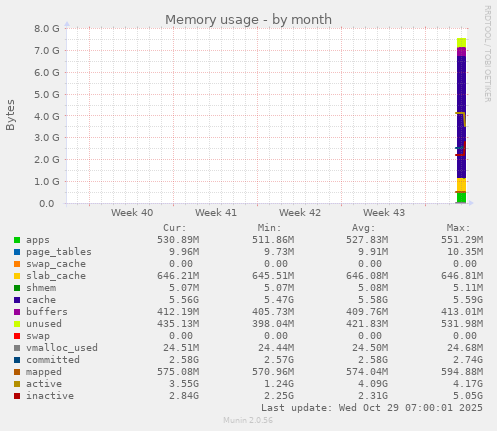
Task: Click the olive active legend swatch
Action: (17, 384)
